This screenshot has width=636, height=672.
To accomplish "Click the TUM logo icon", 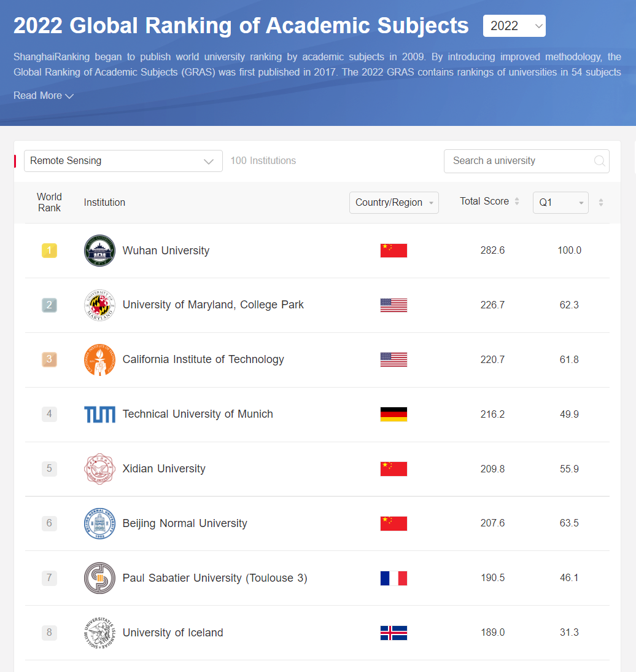I will click(99, 415).
